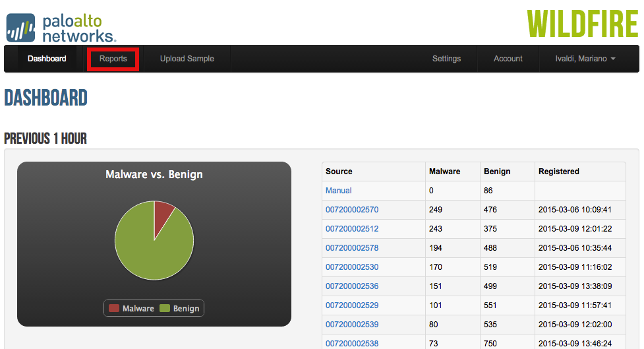Open source 007200002538 link
The image size is (644, 349).
[x=352, y=344]
